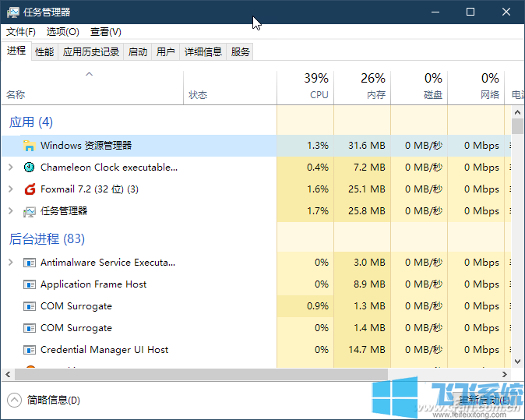Click the 1.4 MB COM Surrogate icon

30,328
